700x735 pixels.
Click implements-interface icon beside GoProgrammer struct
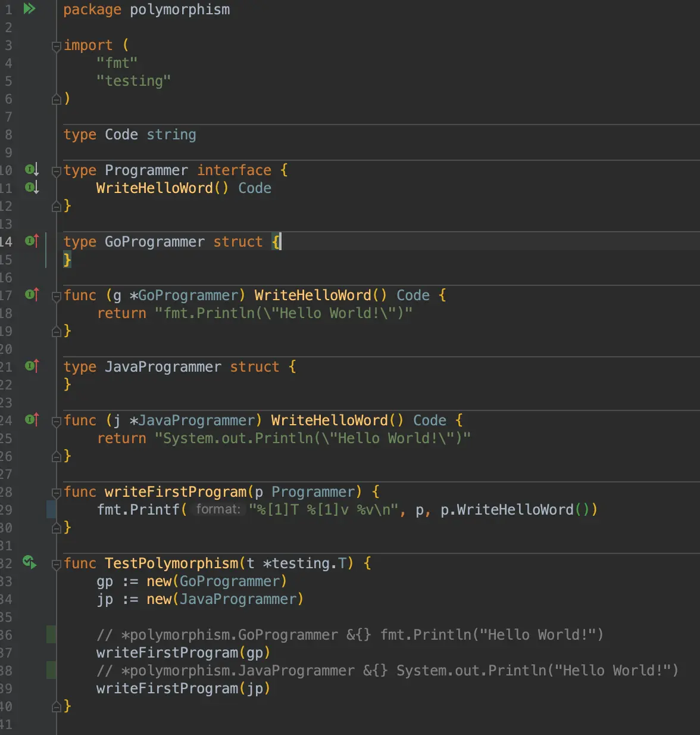click(30, 242)
